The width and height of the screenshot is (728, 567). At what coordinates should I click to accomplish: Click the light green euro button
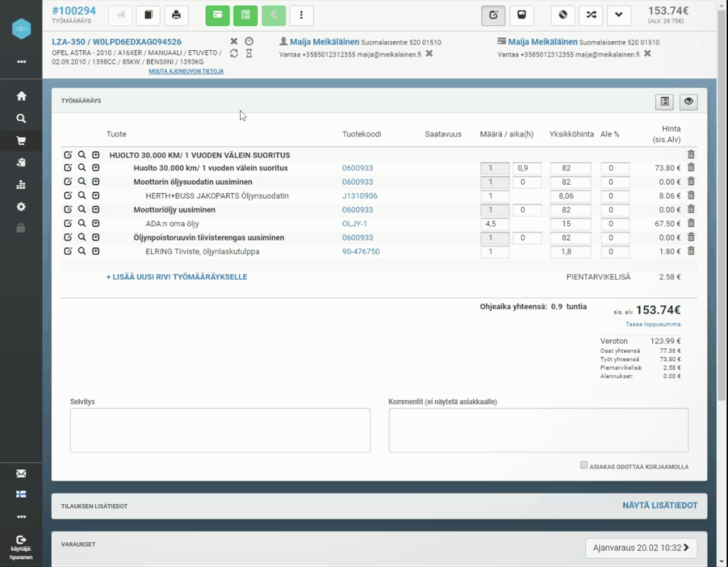click(x=274, y=15)
